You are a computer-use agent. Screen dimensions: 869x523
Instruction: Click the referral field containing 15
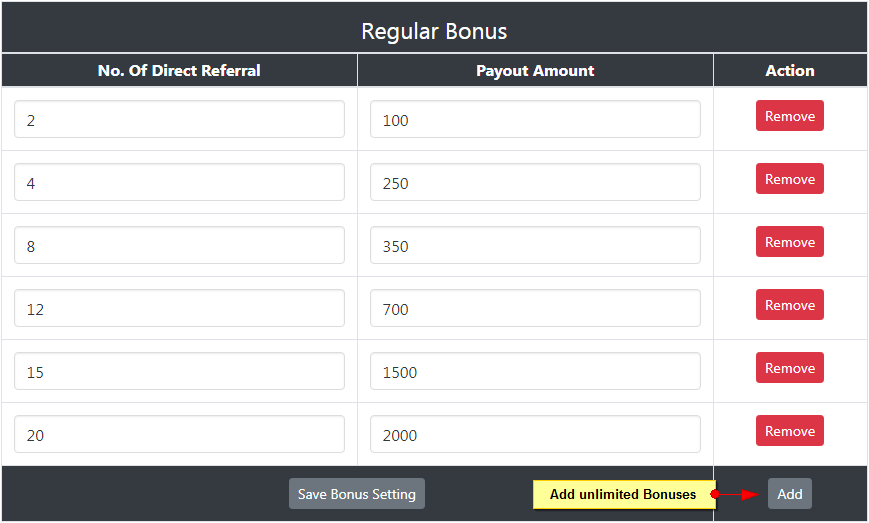[x=179, y=372]
